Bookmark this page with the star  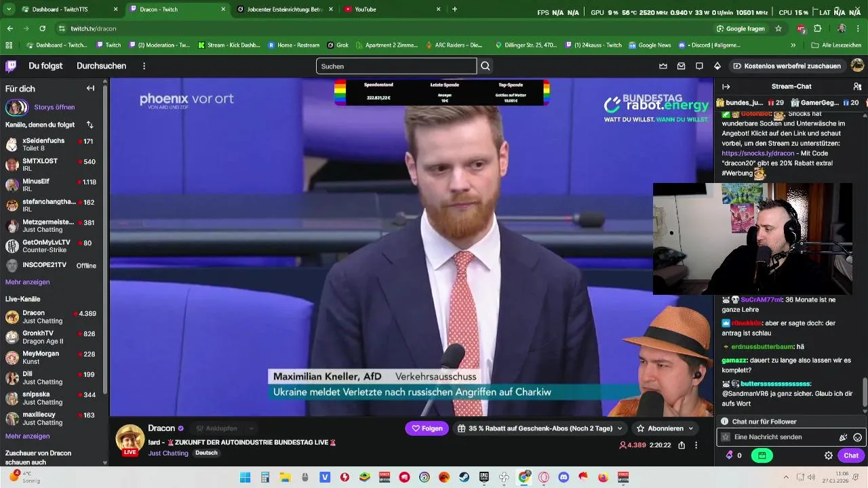pyautogui.click(x=778, y=28)
